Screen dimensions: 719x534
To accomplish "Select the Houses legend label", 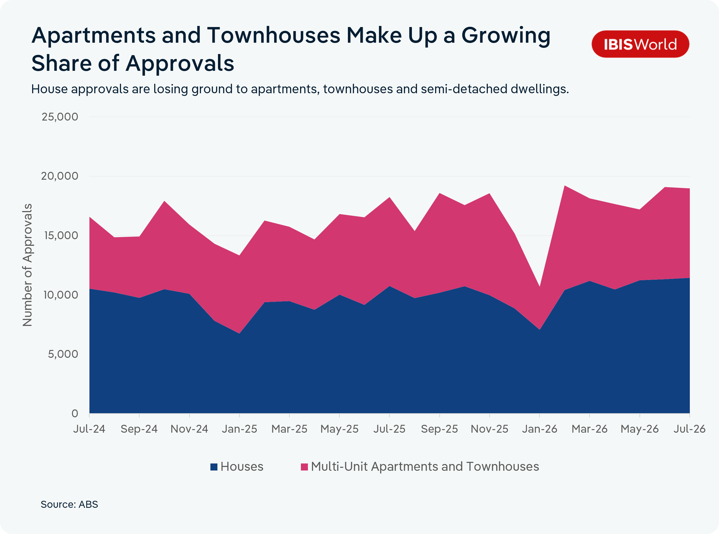I will tap(242, 467).
